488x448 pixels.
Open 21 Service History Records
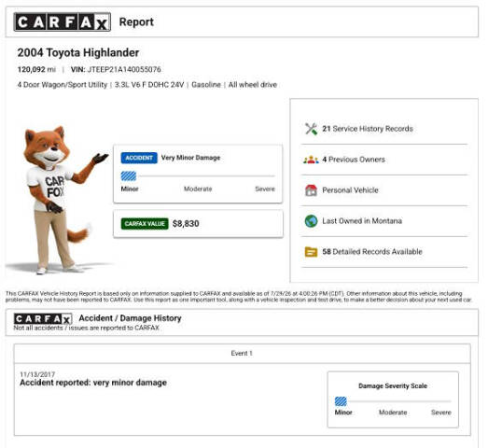pyautogui.click(x=368, y=129)
